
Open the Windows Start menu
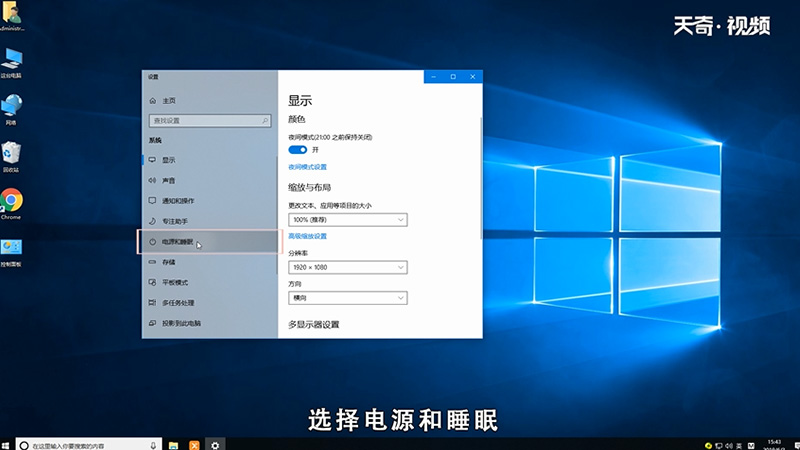6,445
